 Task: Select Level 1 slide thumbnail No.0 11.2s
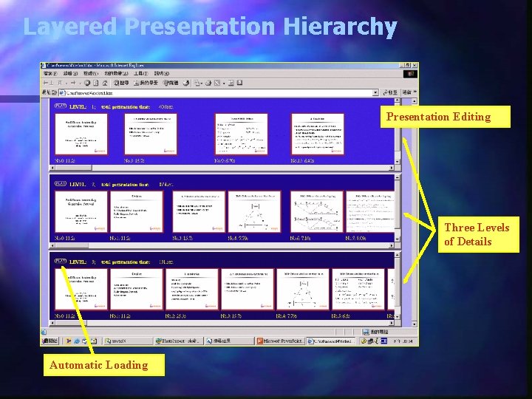[81, 134]
